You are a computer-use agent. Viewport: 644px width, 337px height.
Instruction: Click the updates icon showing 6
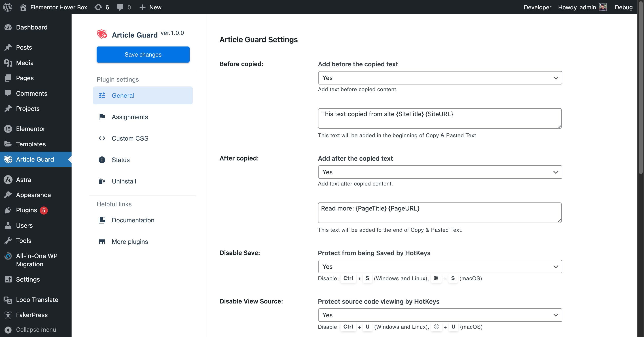point(98,7)
